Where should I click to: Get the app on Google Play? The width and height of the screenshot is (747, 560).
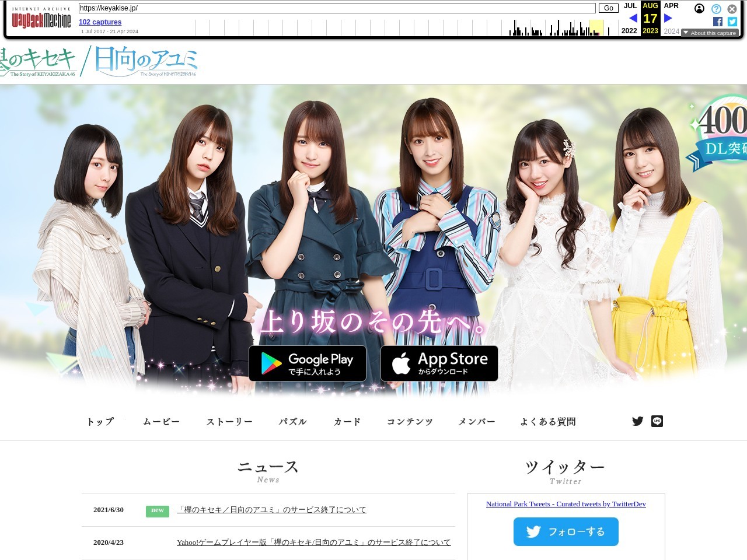click(x=308, y=363)
